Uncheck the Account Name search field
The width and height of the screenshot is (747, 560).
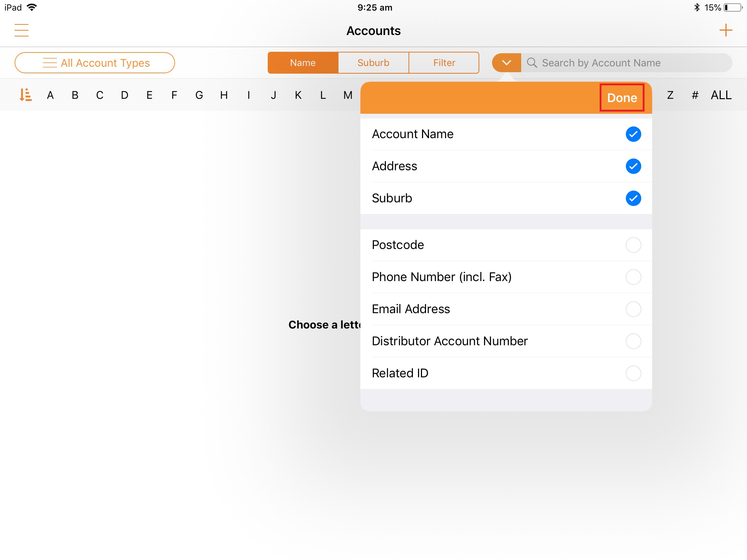coord(633,134)
